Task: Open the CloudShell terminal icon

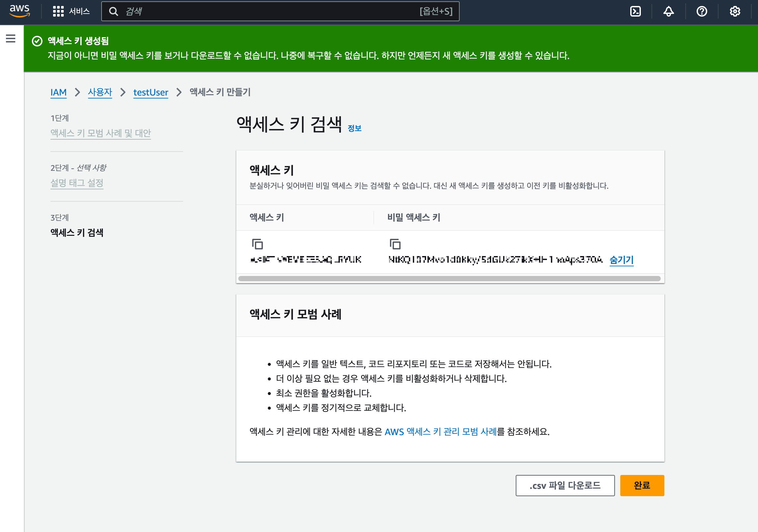Action: tap(635, 11)
